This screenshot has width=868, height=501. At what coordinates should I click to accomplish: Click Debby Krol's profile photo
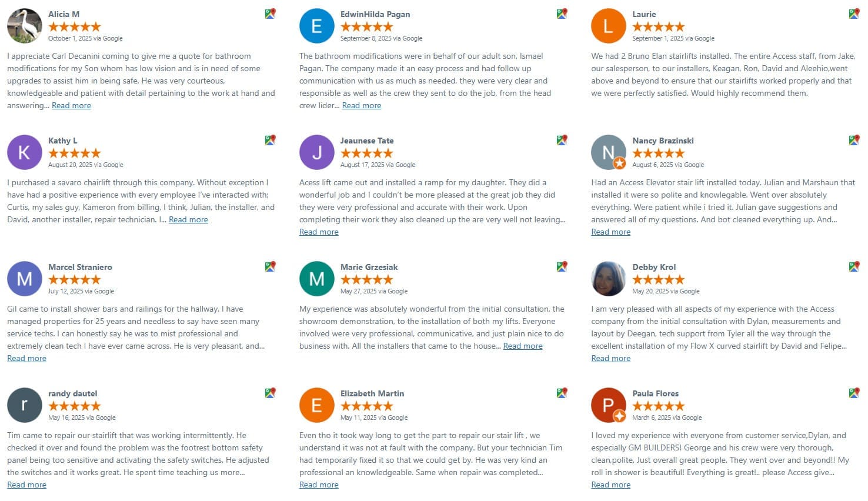click(x=608, y=279)
